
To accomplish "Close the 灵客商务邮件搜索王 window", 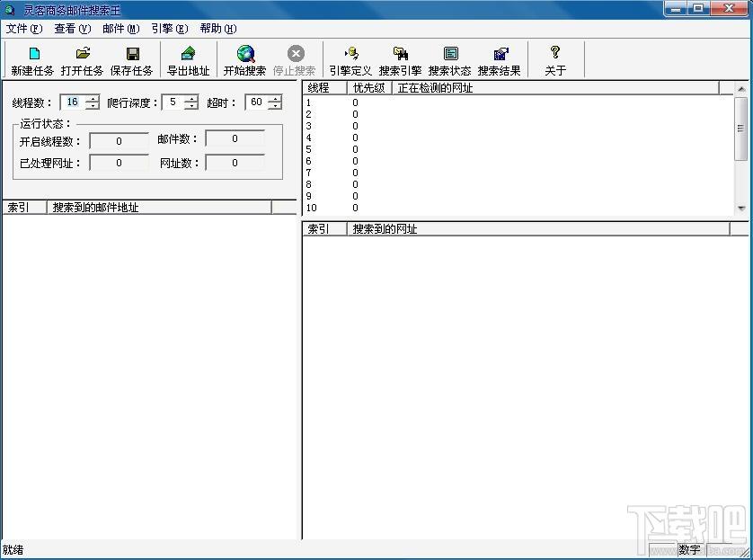I will [x=729, y=8].
